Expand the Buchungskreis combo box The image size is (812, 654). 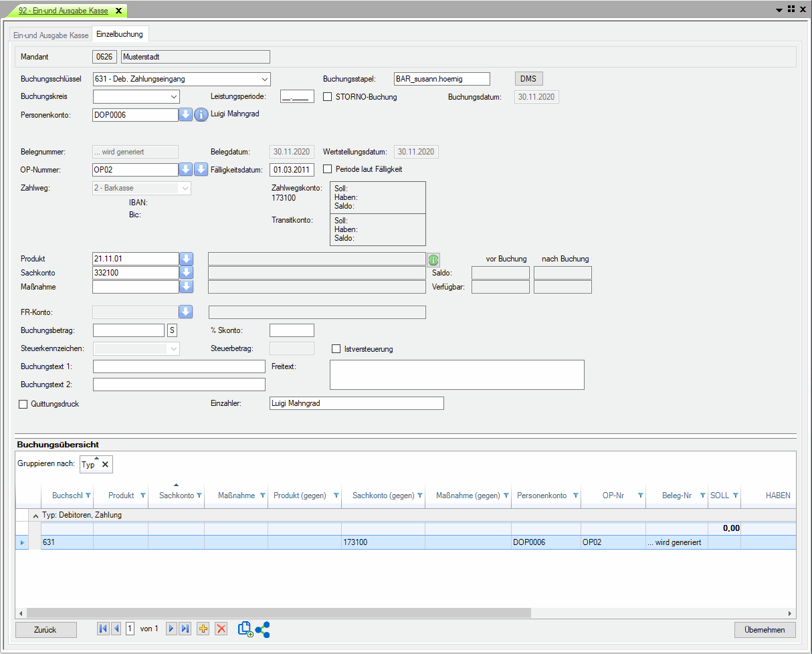pyautogui.click(x=174, y=97)
